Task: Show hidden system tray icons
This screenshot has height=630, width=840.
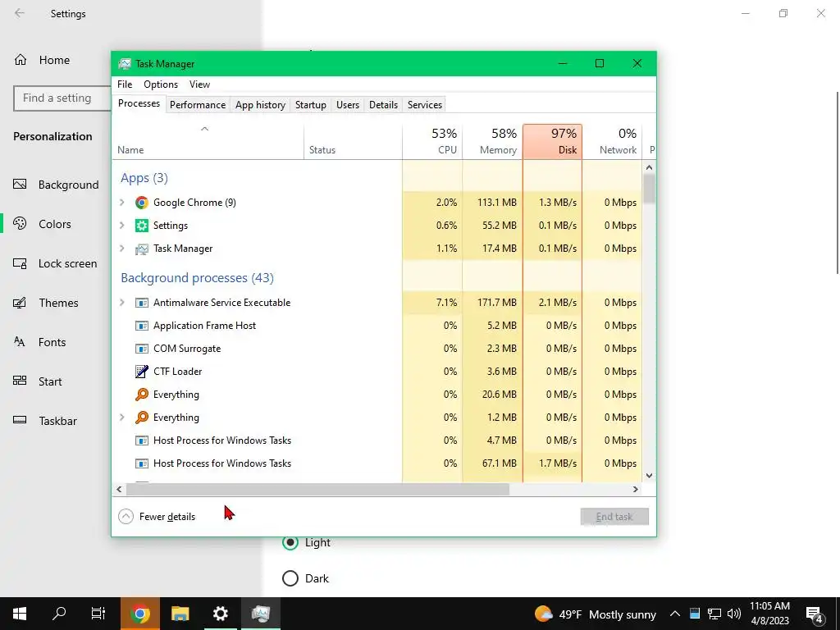Action: click(675, 614)
